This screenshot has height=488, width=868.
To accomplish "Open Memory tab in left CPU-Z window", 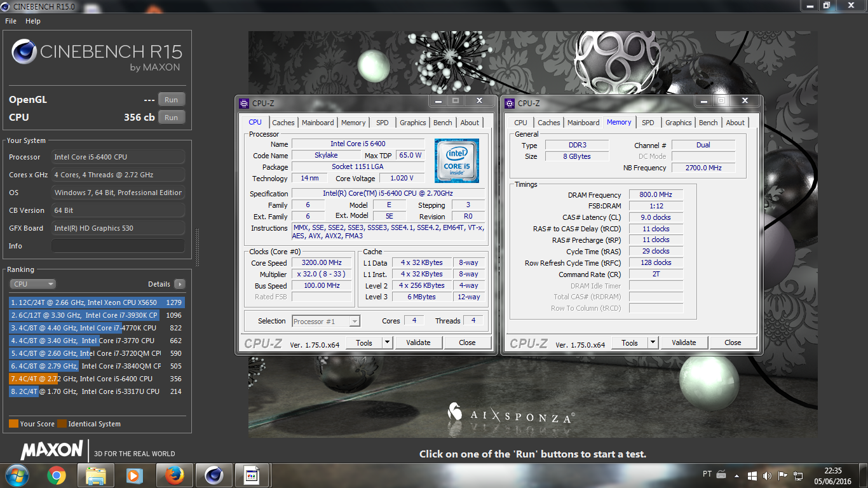I will pyautogui.click(x=353, y=123).
